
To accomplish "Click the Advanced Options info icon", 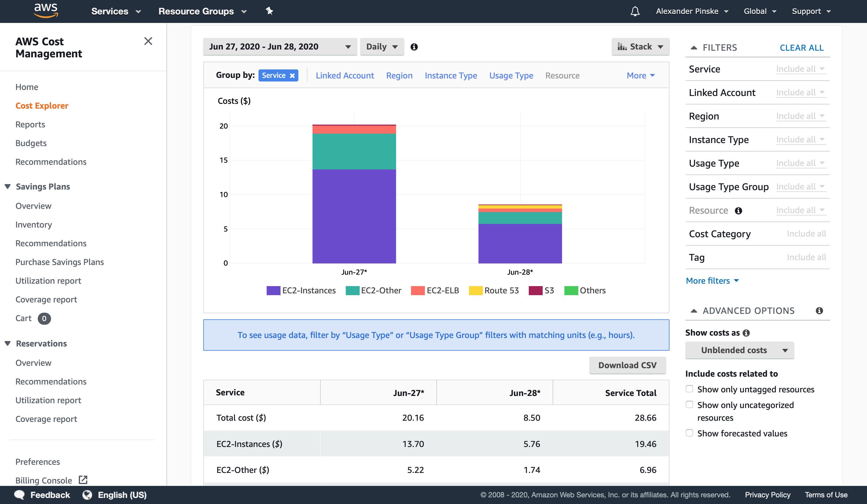I will pyautogui.click(x=819, y=311).
